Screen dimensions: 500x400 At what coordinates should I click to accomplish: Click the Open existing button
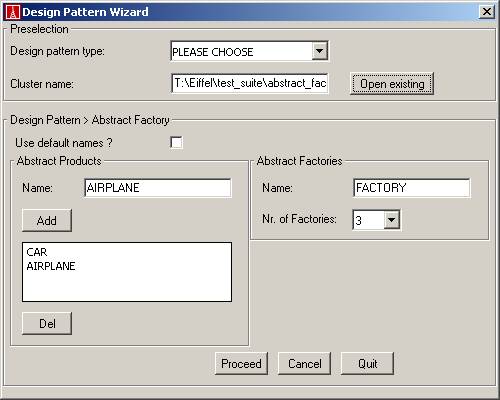pos(392,84)
